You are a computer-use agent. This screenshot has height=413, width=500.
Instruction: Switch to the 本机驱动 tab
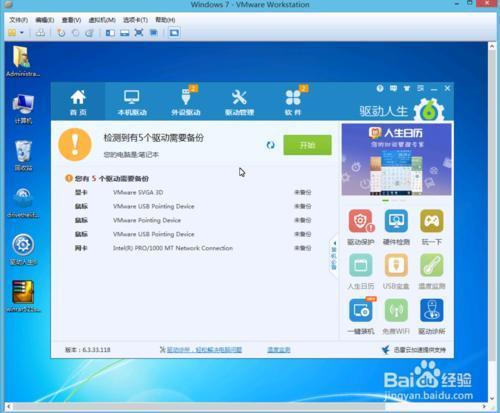132,102
